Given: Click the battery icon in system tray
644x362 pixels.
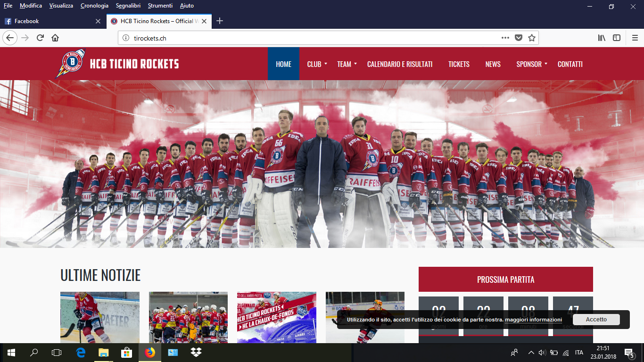Looking at the screenshot, I should 554,353.
